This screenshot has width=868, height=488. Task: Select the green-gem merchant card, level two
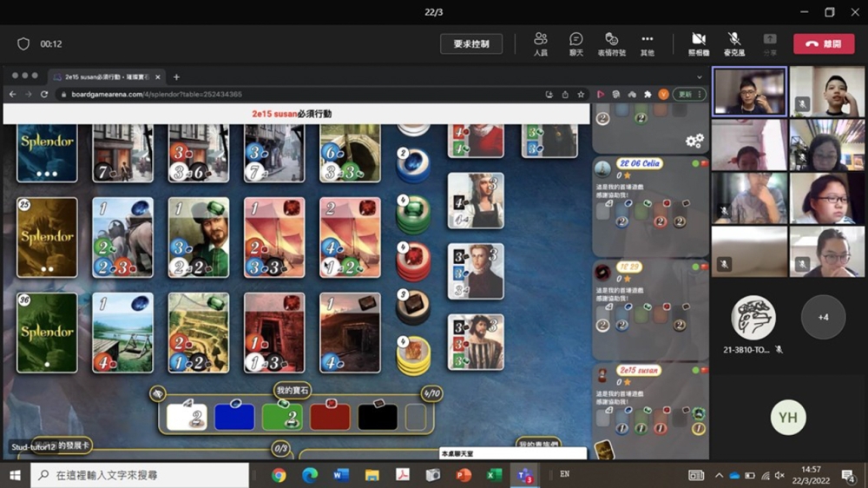pos(198,237)
